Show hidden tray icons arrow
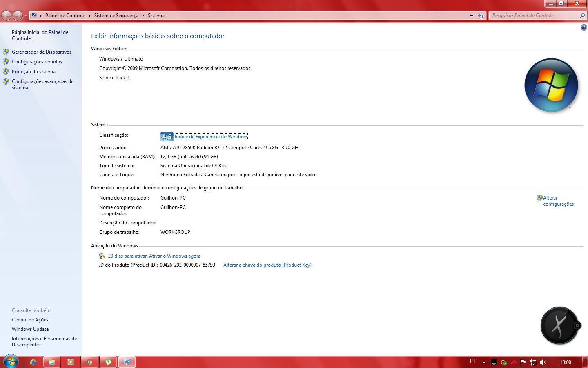 point(484,362)
